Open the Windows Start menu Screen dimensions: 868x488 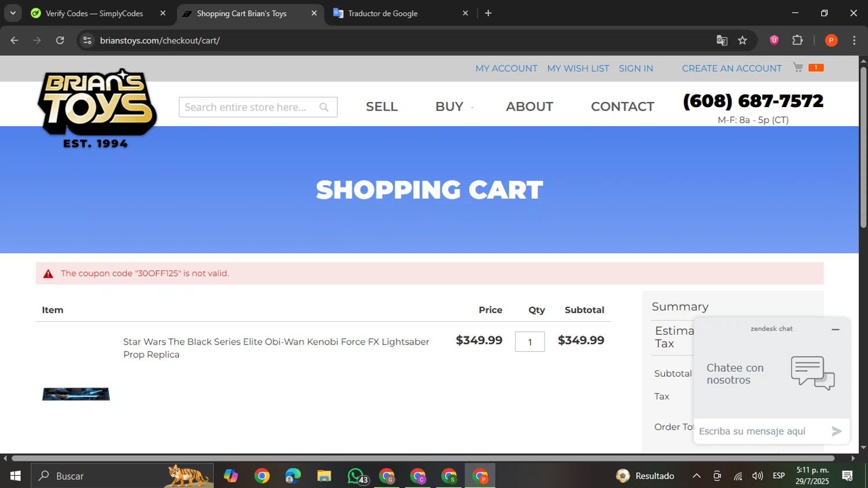pos(16,476)
